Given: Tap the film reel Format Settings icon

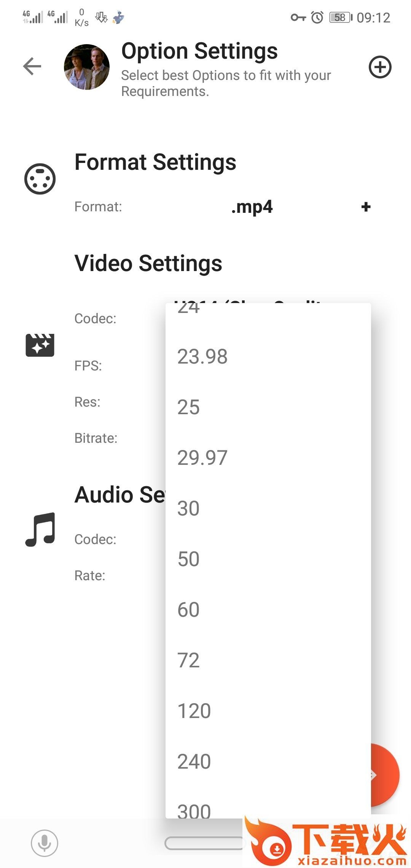Looking at the screenshot, I should click(x=40, y=179).
